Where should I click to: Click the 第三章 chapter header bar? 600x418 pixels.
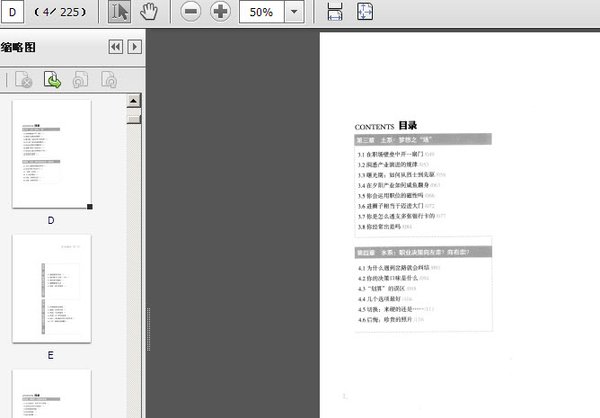pyautogui.click(x=423, y=139)
